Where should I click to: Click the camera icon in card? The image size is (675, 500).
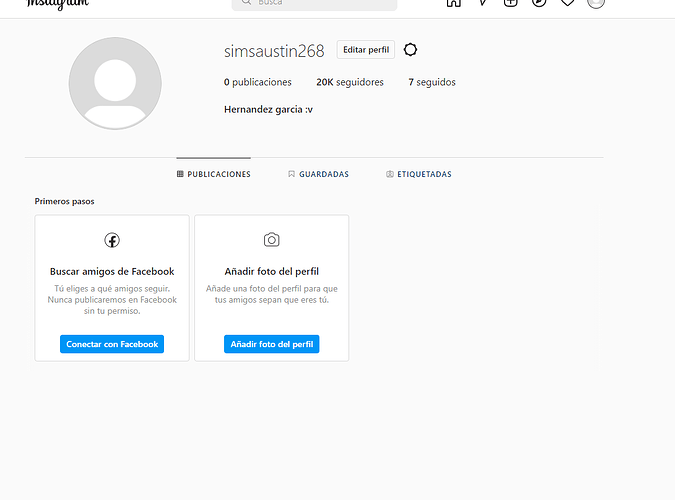pos(272,239)
